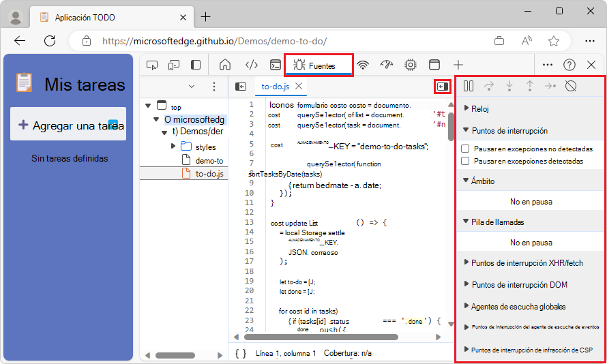Switch to the Fuentes tab
Viewport: 607px width, 364px height.
(319, 65)
